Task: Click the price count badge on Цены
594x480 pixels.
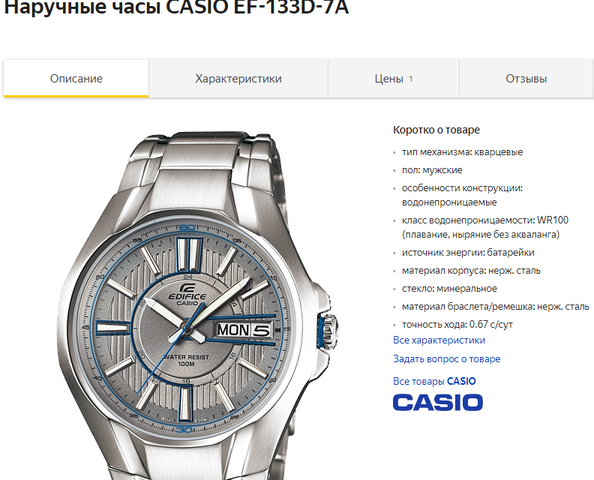Action: pyautogui.click(x=410, y=79)
